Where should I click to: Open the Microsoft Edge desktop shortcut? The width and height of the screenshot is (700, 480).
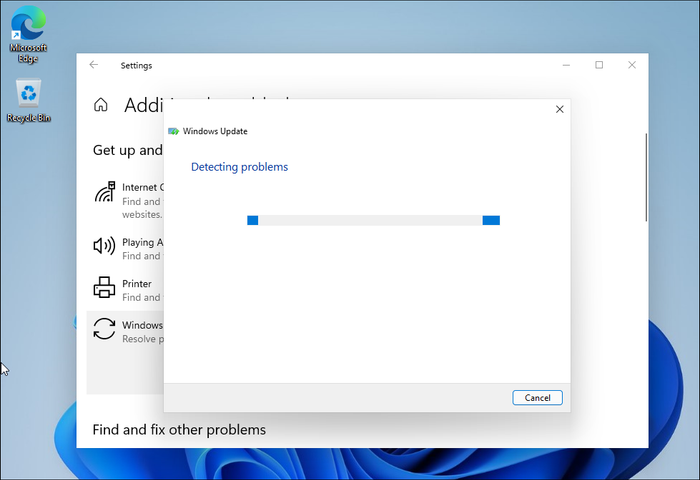point(28,24)
